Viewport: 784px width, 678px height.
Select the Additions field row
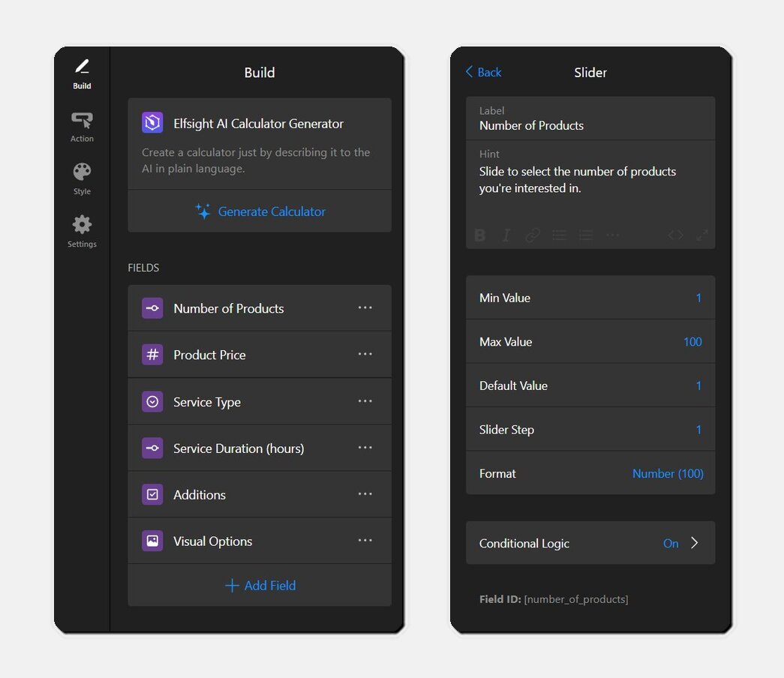[260, 494]
